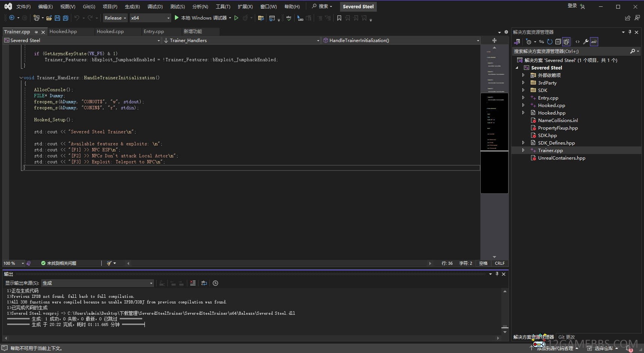Start without debugging using outlined play icon
This screenshot has width=644, height=353.
coord(236,18)
